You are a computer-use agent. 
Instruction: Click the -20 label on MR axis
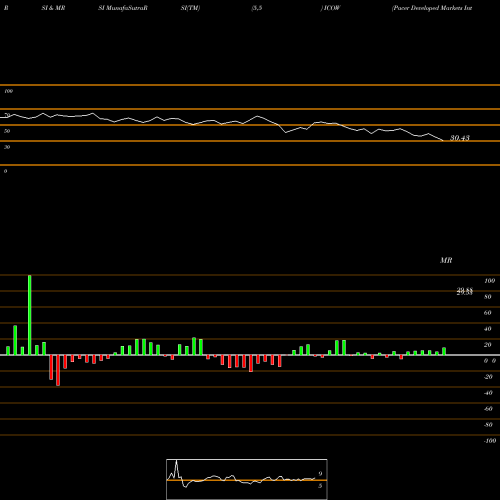pos(488,377)
